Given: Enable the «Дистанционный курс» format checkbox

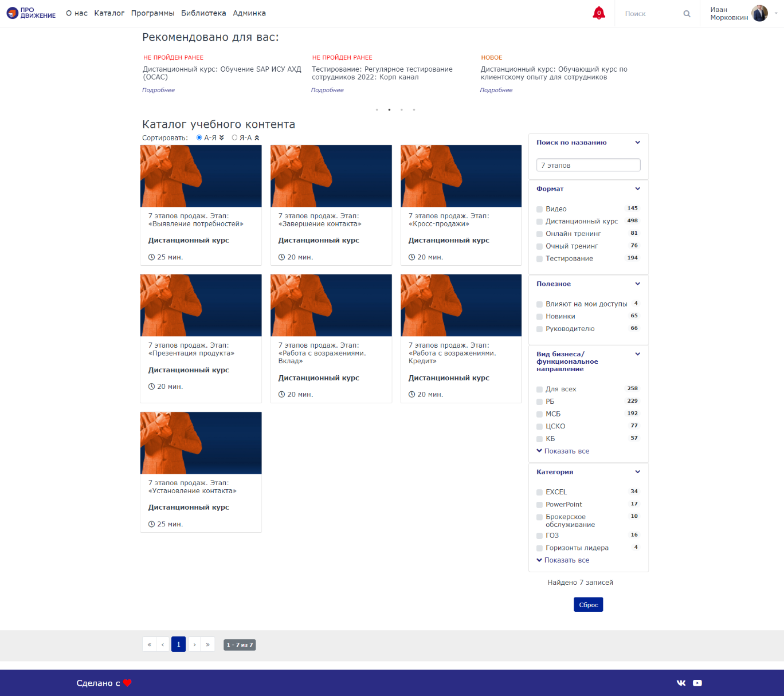Looking at the screenshot, I should coord(539,221).
